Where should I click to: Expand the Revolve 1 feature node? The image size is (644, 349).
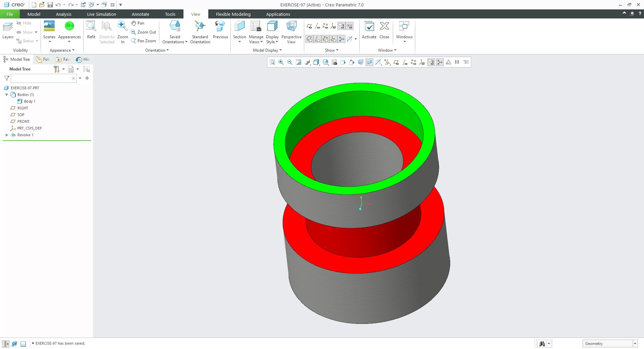click(x=7, y=135)
